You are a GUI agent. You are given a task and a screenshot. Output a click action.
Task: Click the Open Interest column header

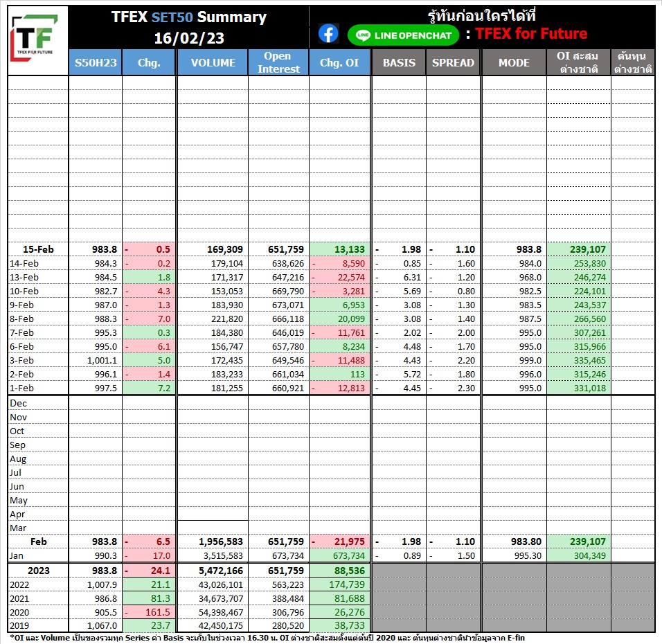278,62
